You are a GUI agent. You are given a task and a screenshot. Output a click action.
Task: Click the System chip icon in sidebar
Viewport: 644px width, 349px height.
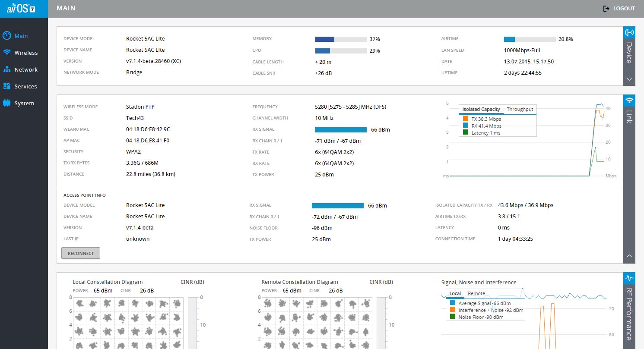tap(7, 103)
